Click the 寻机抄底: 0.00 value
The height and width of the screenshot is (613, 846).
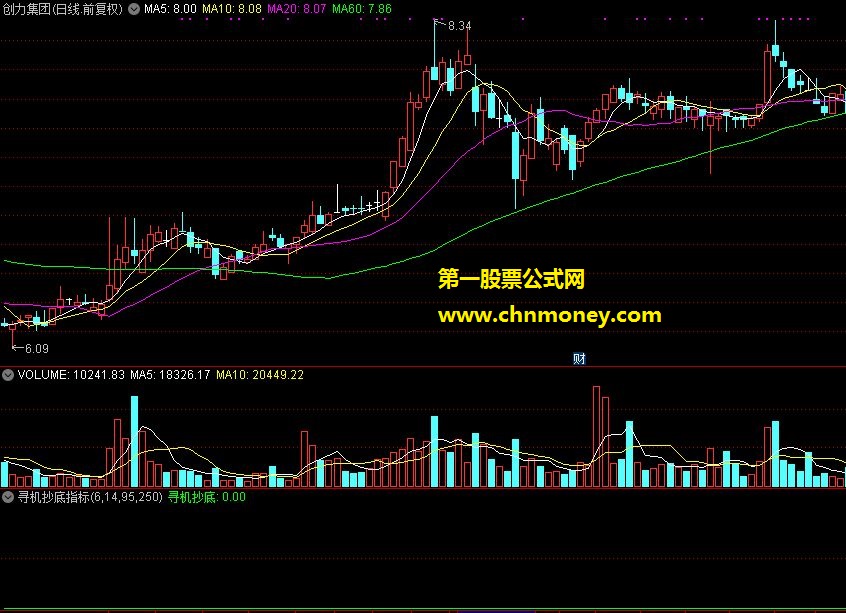[x=207, y=497]
